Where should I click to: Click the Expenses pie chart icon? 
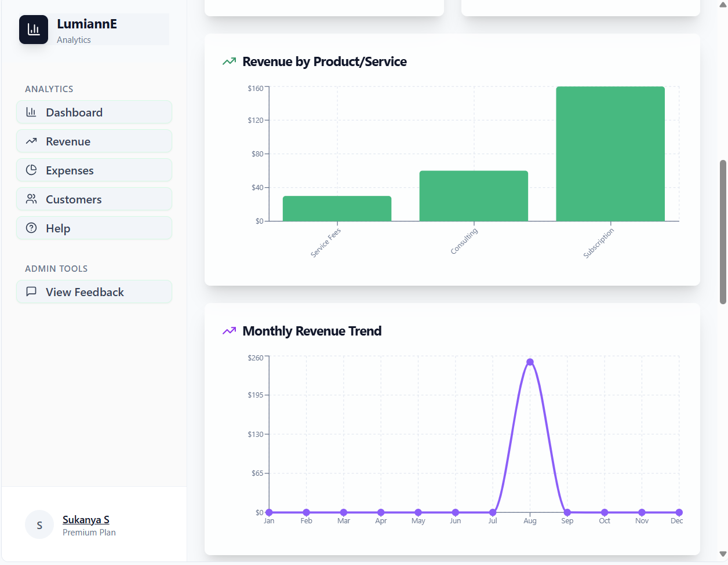(x=31, y=170)
